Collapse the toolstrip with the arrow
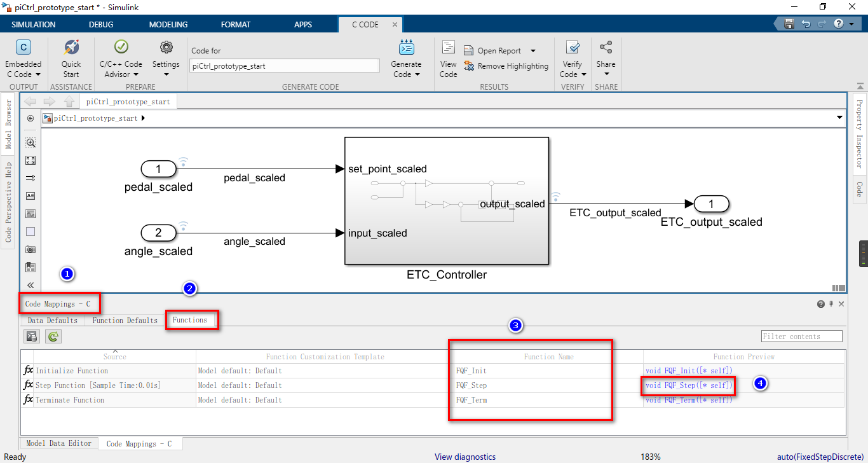Image resolution: width=868 pixels, height=463 pixels. tap(860, 86)
